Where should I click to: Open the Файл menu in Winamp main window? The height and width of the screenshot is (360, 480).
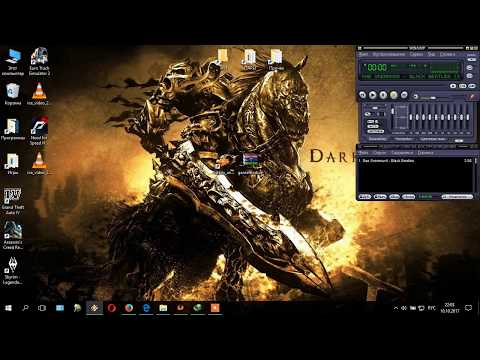[x=363, y=54]
